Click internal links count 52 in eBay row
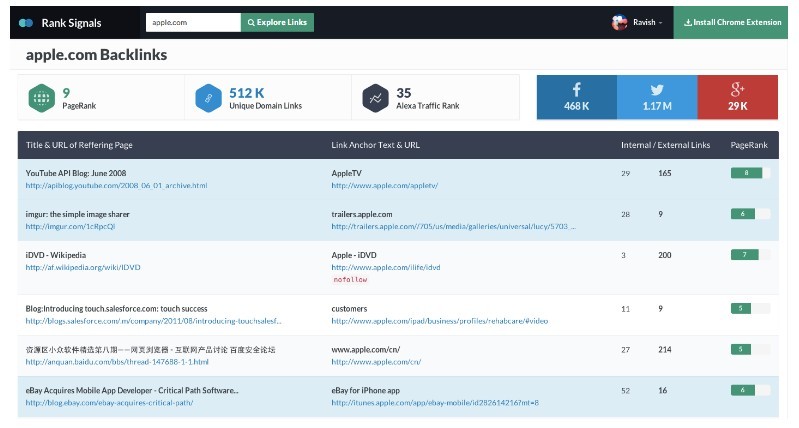Screen dimensions: 799x428 coord(625,391)
